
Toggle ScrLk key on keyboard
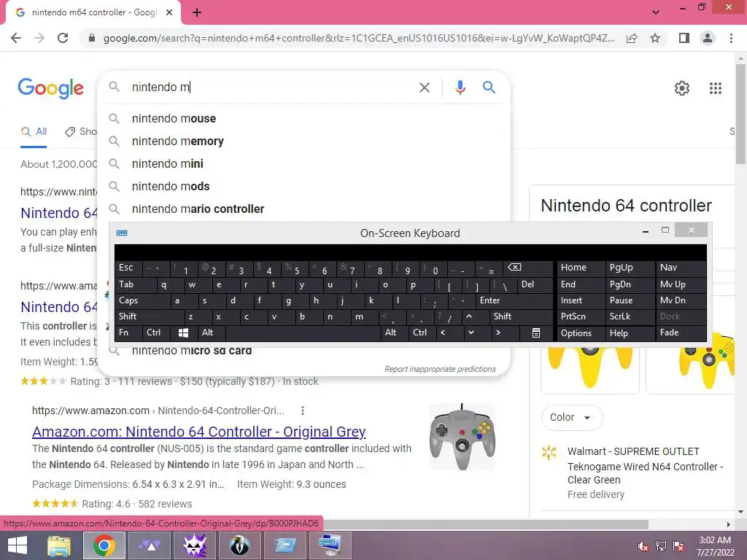[x=629, y=316]
